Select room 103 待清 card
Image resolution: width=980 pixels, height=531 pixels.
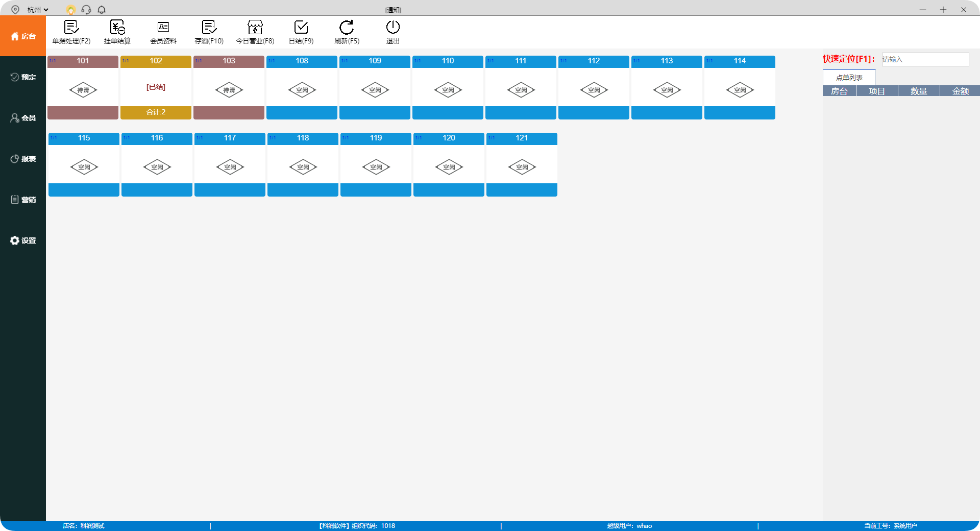tap(229, 87)
